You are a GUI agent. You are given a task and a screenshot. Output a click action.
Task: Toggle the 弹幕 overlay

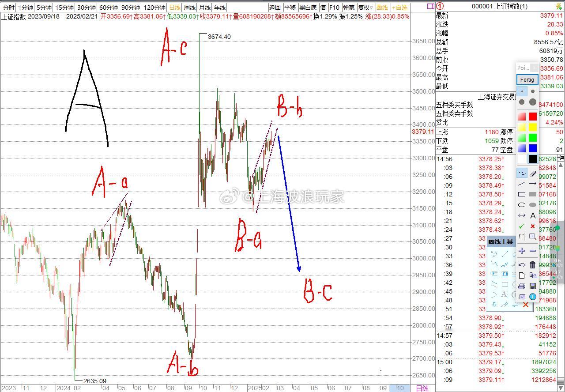(348, 8)
